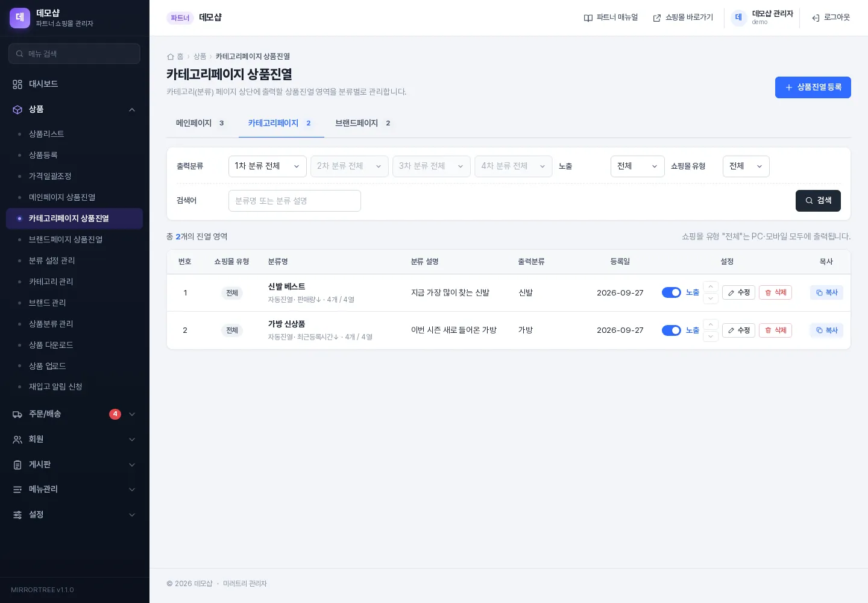Open the 3차 분류 전체 dropdown
This screenshot has height=603, width=868.
click(x=432, y=166)
